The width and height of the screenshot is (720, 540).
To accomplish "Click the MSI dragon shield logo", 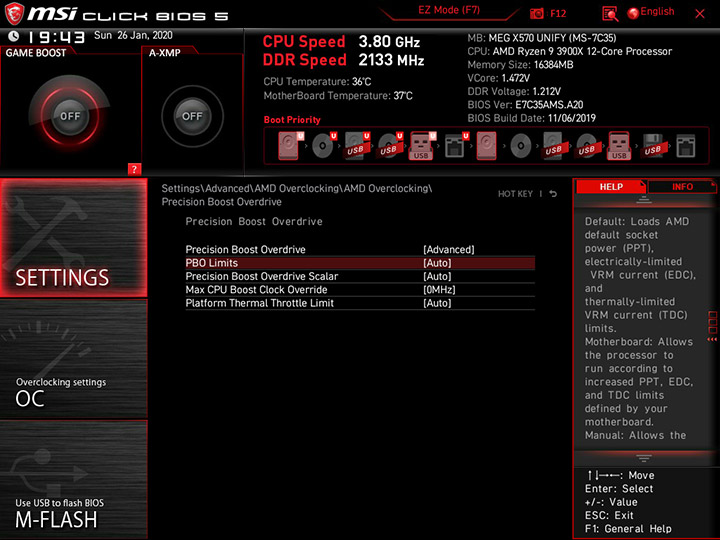I will (14, 14).
